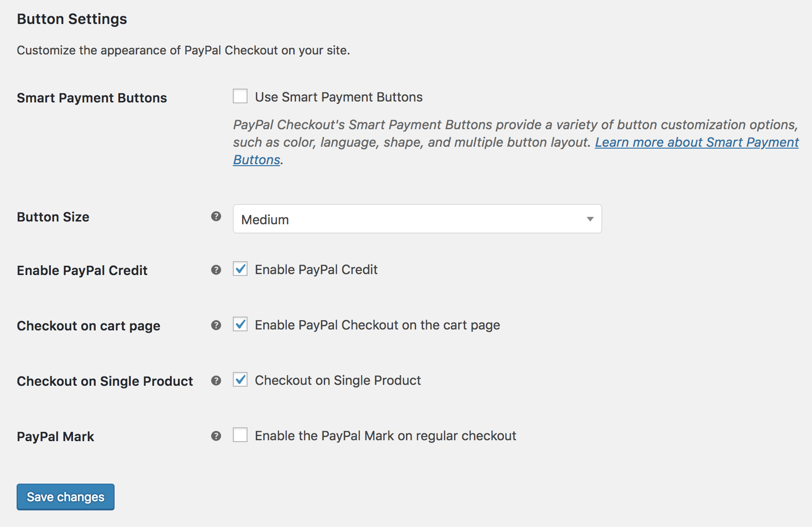The width and height of the screenshot is (812, 527).
Task: Click the Enable PayPal Checkout on cart page label
Action: pos(377,325)
